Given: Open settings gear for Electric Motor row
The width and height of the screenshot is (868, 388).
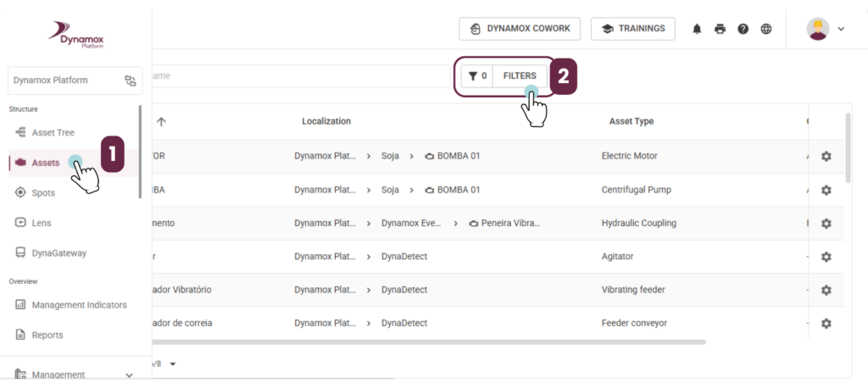Looking at the screenshot, I should point(826,156).
